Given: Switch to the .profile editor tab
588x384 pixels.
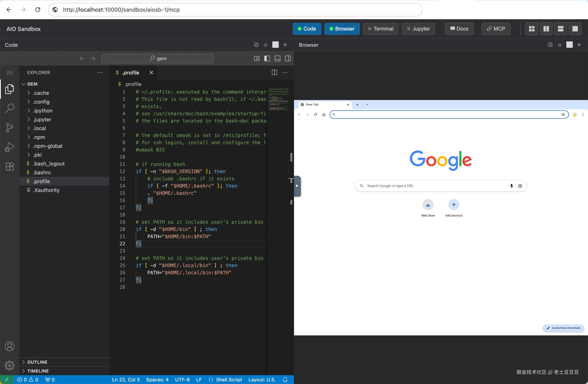Looking at the screenshot, I should point(131,73).
